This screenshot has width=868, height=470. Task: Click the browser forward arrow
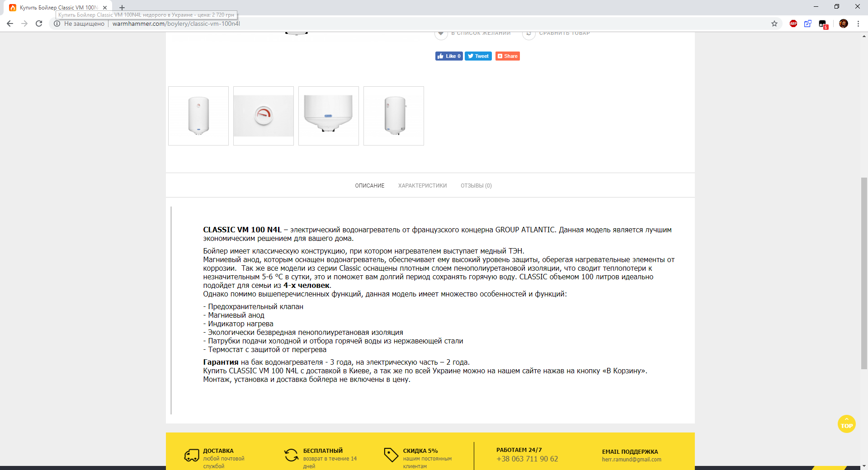point(24,23)
